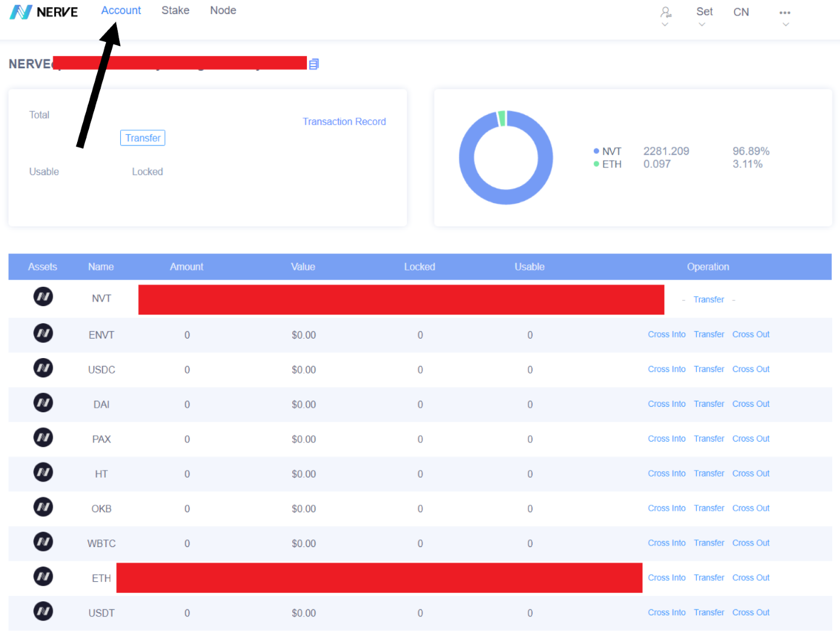Click Cross Into for USDC
The image size is (840, 636).
(x=667, y=369)
